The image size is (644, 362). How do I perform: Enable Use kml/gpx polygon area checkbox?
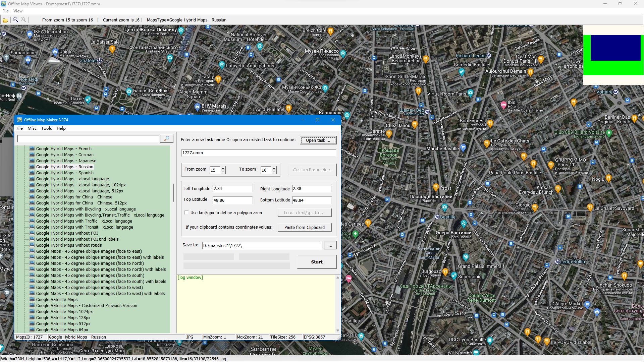click(x=186, y=213)
